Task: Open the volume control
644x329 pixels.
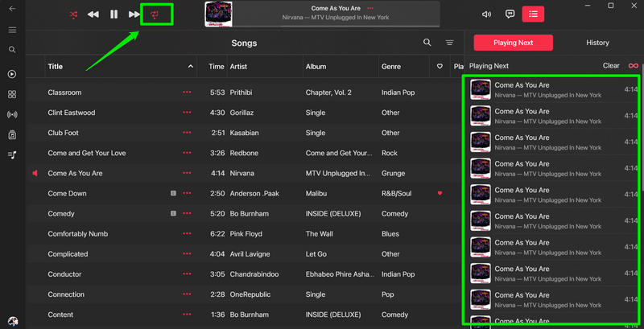Action: 487,14
